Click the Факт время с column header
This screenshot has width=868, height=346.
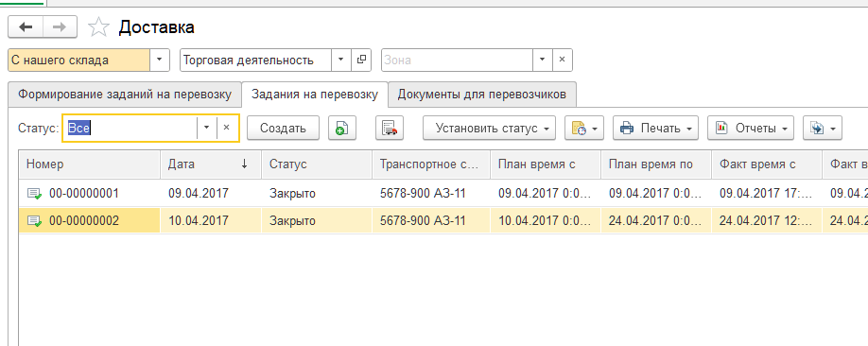(767, 164)
